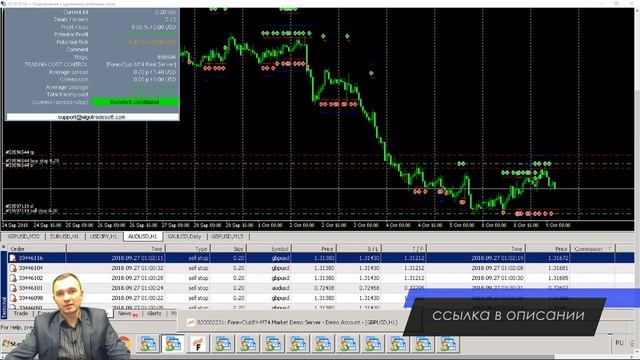Select order number 33446116 row

[x=321, y=258]
